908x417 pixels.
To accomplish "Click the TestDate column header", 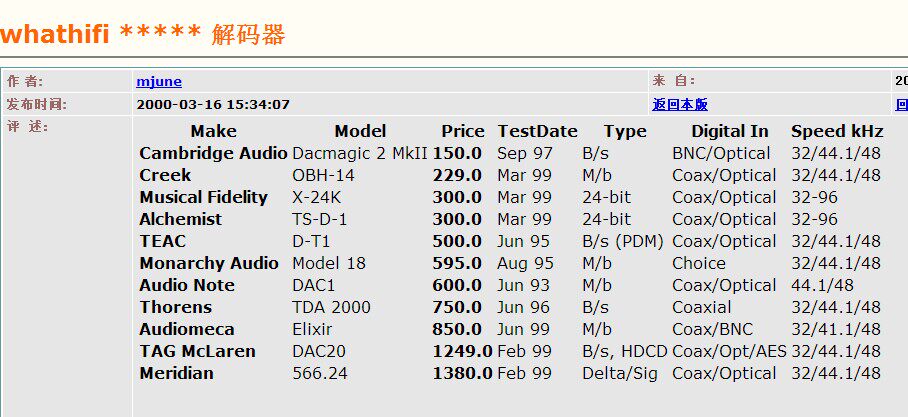I will [x=537, y=131].
